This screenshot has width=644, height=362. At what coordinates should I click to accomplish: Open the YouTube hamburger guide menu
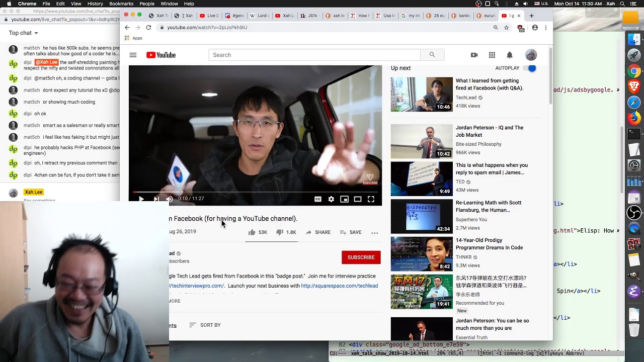tap(133, 55)
